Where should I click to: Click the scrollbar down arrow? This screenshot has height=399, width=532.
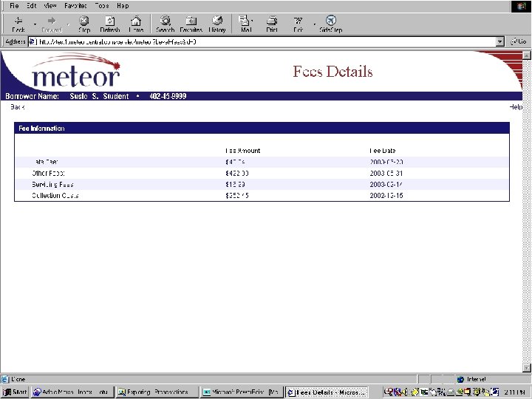pyautogui.click(x=527, y=368)
